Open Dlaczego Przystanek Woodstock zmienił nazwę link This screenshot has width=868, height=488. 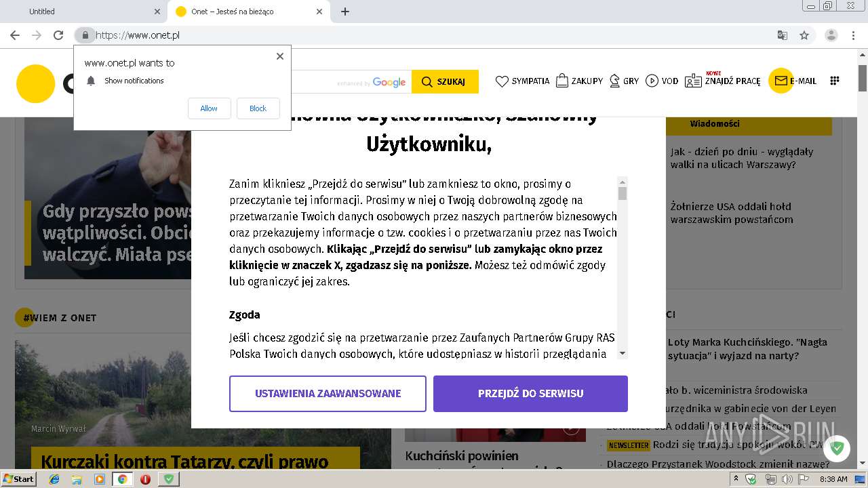pos(718,464)
